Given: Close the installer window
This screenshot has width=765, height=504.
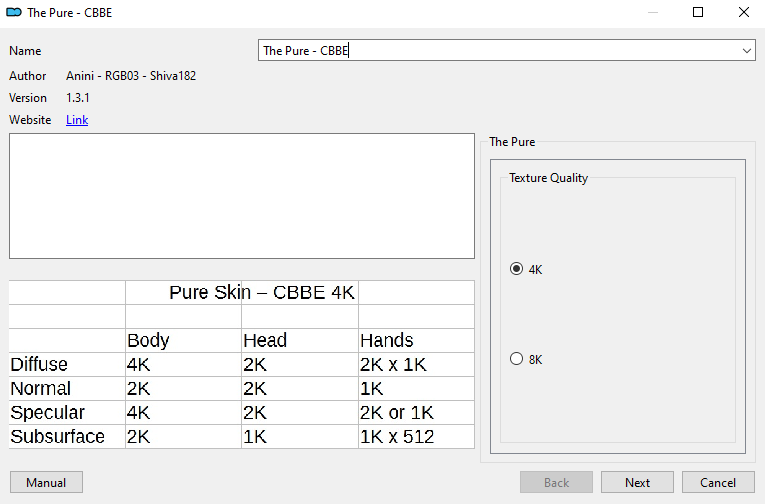Looking at the screenshot, I should 744,12.
